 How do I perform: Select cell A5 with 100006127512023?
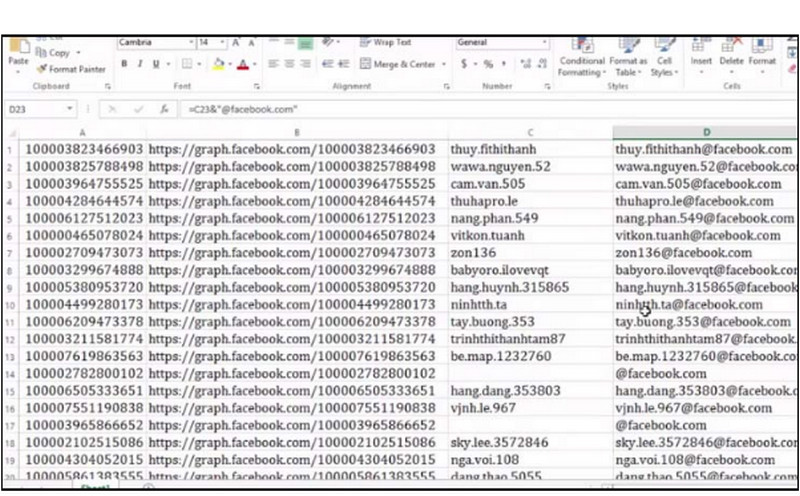pyautogui.click(x=83, y=218)
